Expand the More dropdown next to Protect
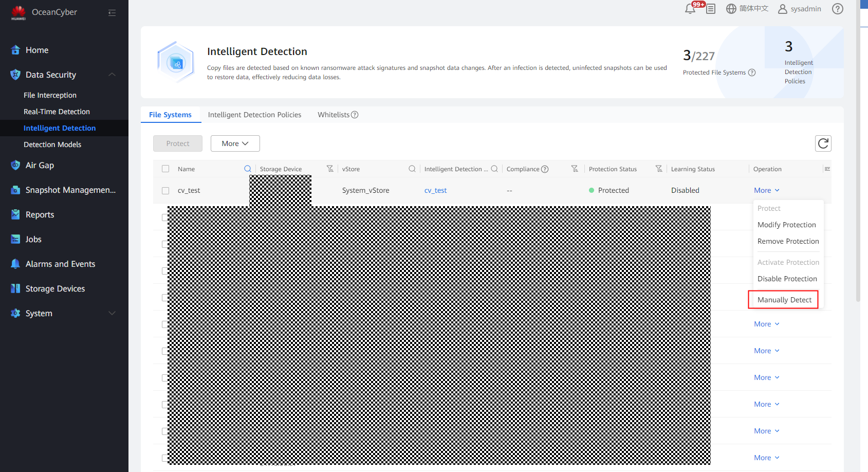The height and width of the screenshot is (472, 868). coord(235,143)
